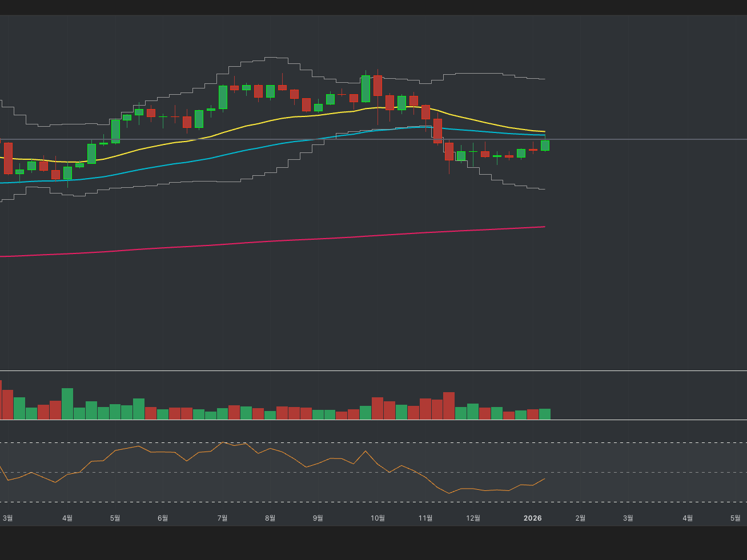Click the divider between price and volume panes
The width and height of the screenshot is (747, 560).
[x=628, y=371]
